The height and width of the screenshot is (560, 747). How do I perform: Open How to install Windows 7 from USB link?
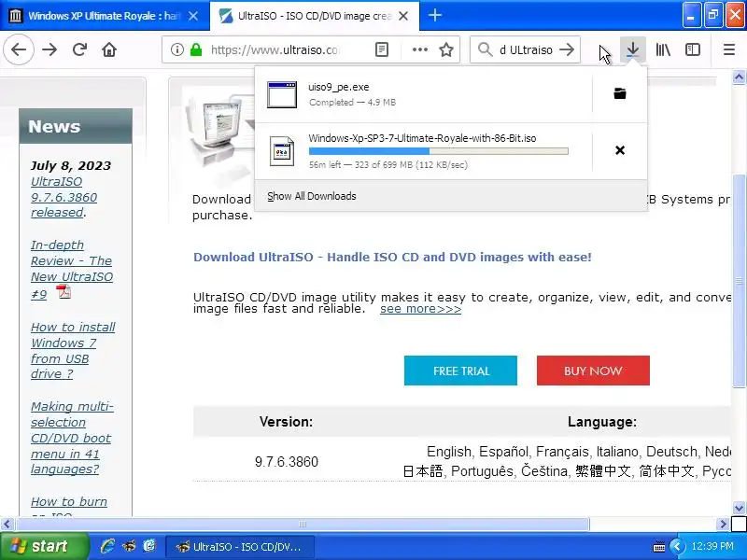click(x=73, y=351)
